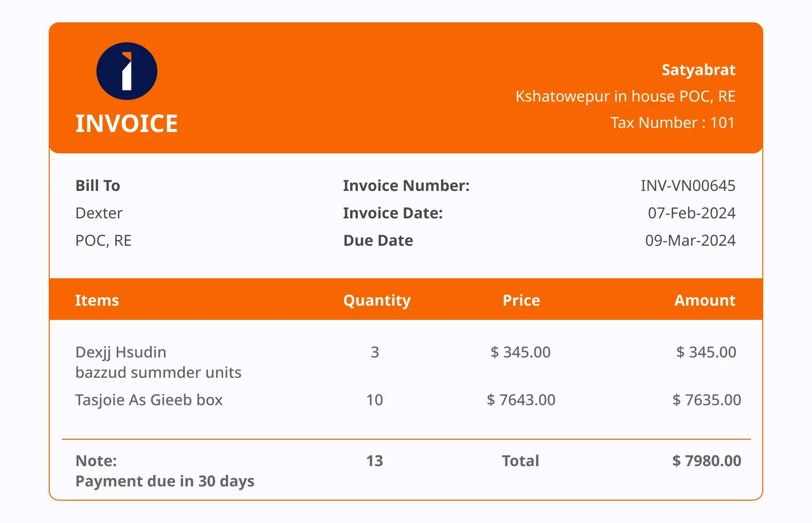
Task: Click the Price column header
Action: pos(521,301)
